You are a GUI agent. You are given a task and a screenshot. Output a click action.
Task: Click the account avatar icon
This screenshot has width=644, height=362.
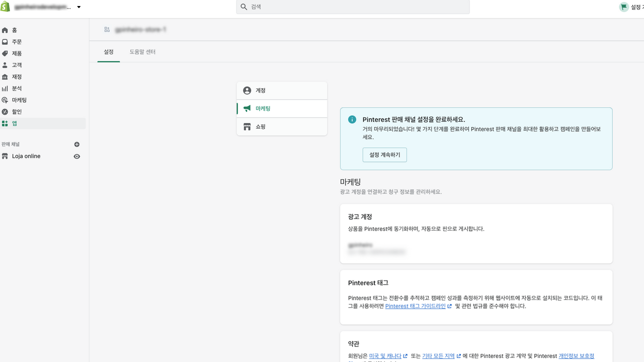pyautogui.click(x=247, y=90)
